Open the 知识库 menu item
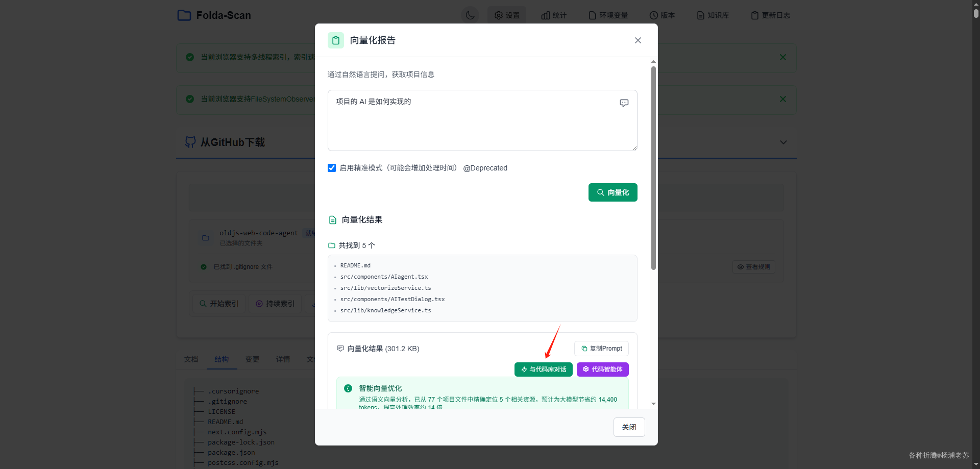Image resolution: width=980 pixels, height=469 pixels. [713, 15]
